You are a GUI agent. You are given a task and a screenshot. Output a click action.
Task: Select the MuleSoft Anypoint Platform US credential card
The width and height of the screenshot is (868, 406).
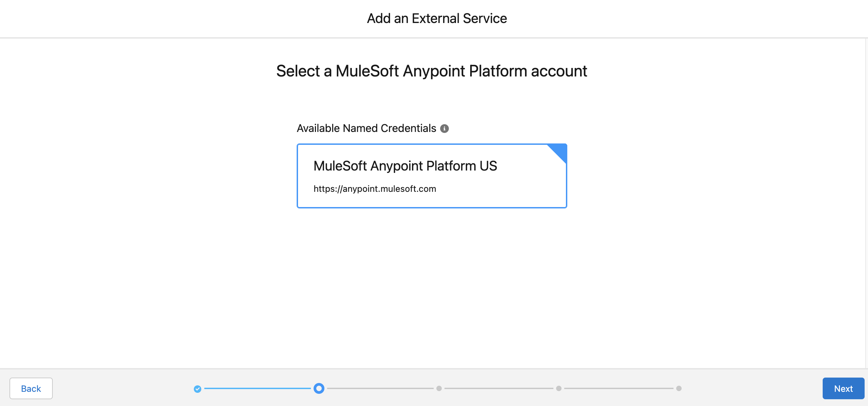pos(432,176)
